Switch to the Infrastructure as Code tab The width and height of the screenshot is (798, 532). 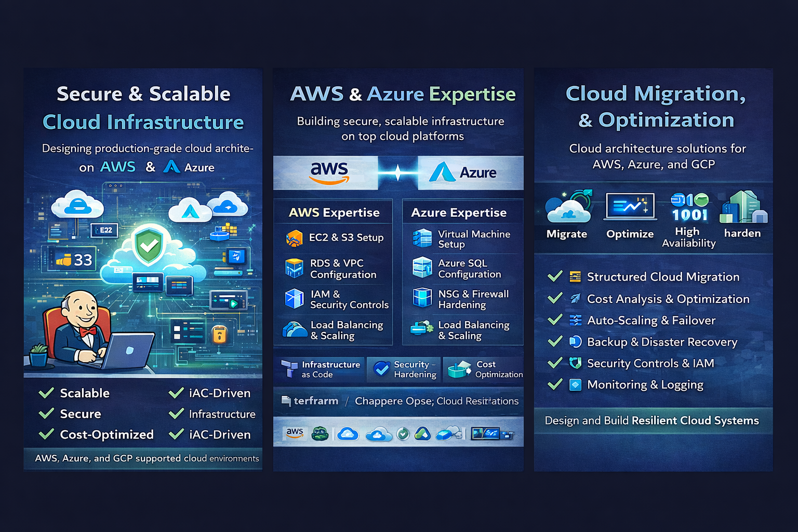320,369
